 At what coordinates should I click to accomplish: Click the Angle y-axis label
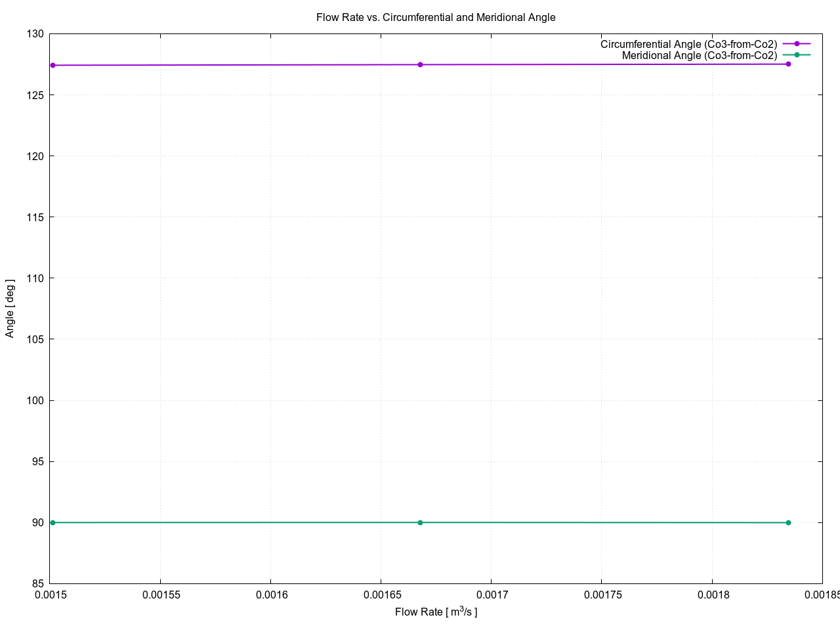coord(10,308)
